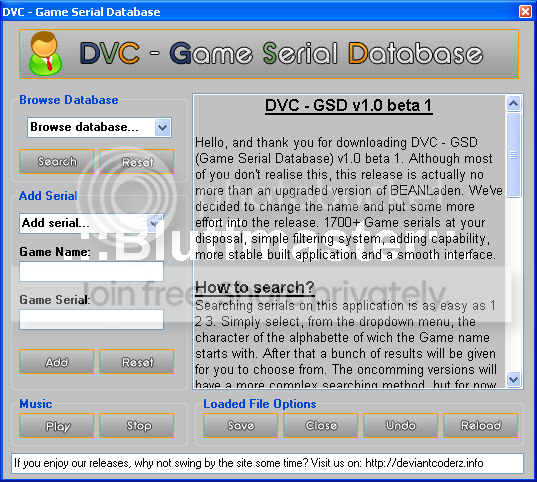
Task: Click the 'How to search?' heading
Action: (255, 287)
